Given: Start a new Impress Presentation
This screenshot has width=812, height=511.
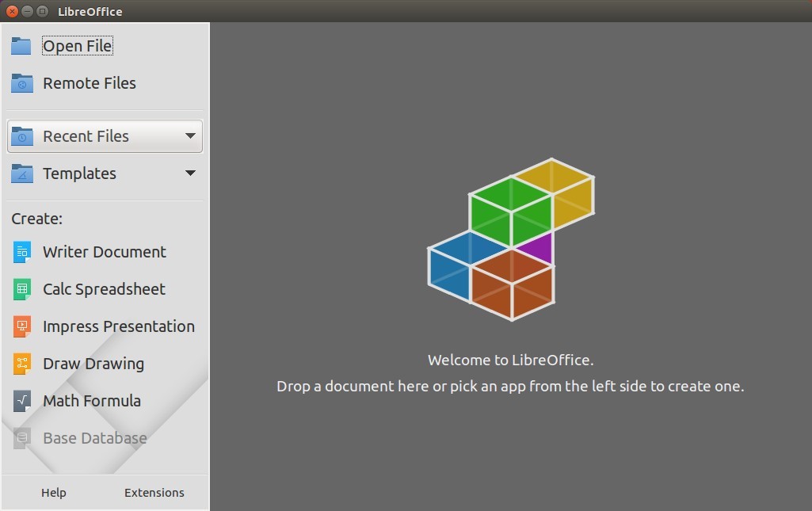Looking at the screenshot, I should (119, 326).
